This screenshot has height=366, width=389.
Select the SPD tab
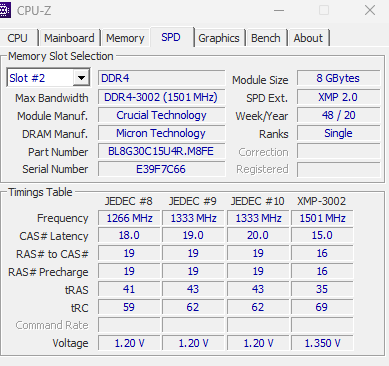click(x=171, y=37)
